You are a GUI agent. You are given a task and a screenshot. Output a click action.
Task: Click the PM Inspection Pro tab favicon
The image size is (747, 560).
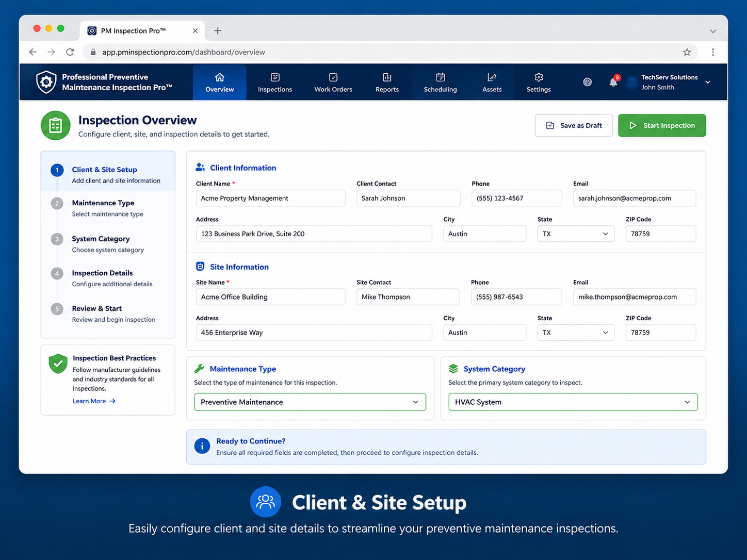(x=92, y=31)
